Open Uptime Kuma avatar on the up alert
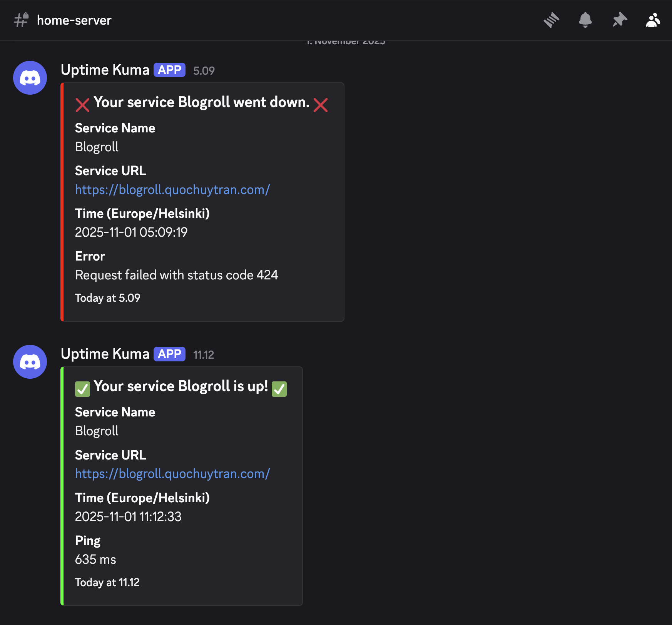This screenshot has height=625, width=672. [x=30, y=362]
